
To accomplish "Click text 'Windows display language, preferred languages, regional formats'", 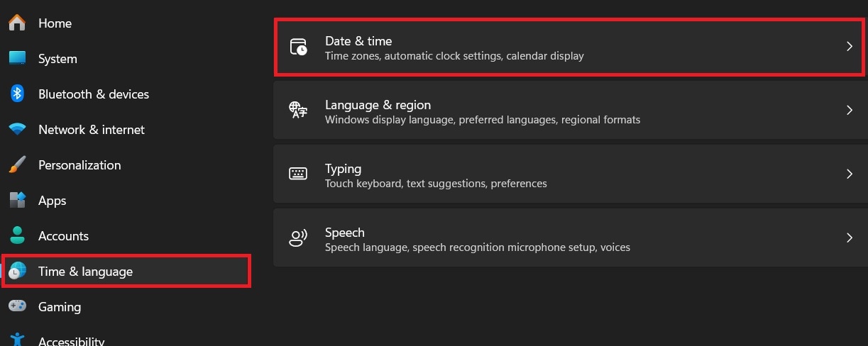I will (x=483, y=120).
